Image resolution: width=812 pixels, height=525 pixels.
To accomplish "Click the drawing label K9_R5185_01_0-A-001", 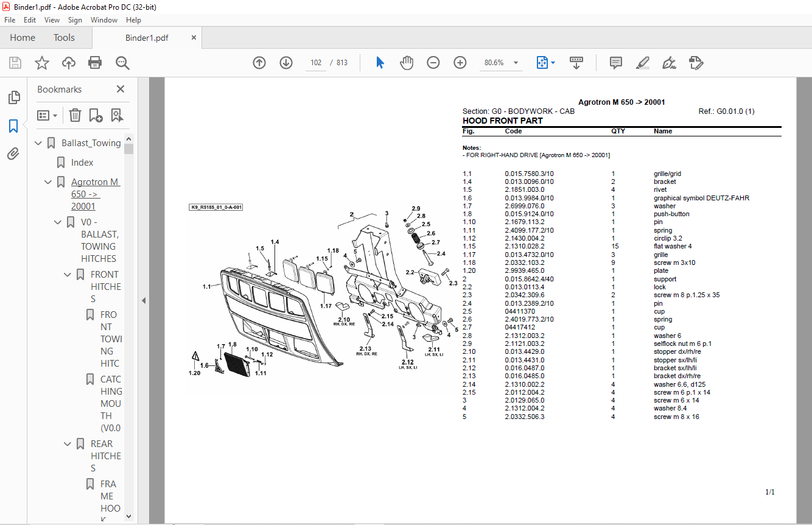I will (x=217, y=207).
